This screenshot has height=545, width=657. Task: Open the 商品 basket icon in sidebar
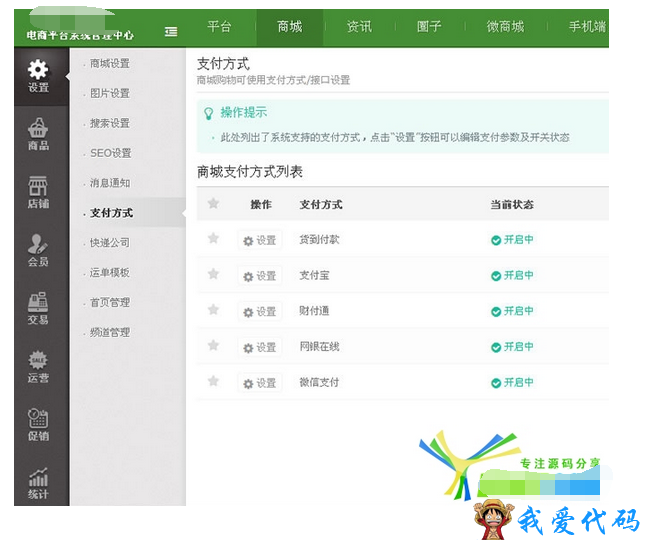38,134
